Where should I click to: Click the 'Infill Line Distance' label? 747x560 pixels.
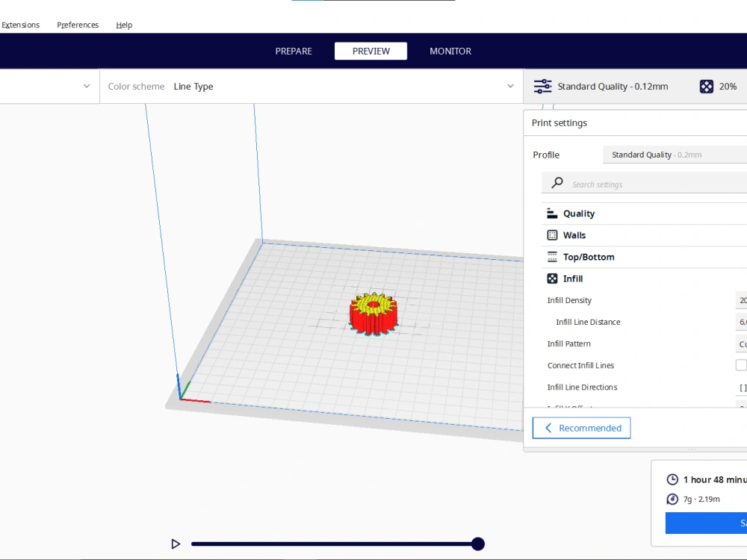(588, 322)
